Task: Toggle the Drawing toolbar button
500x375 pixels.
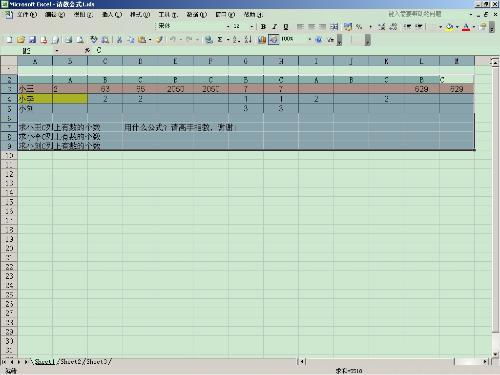Action: tap(273, 40)
